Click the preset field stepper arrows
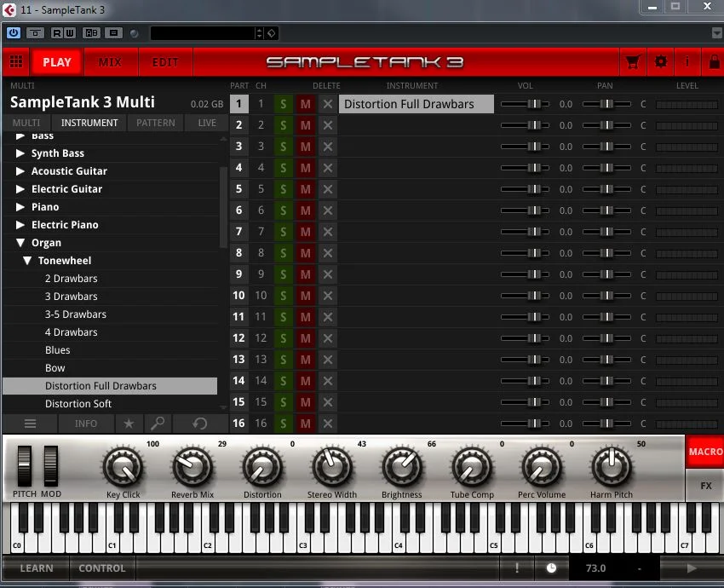 (x=259, y=32)
